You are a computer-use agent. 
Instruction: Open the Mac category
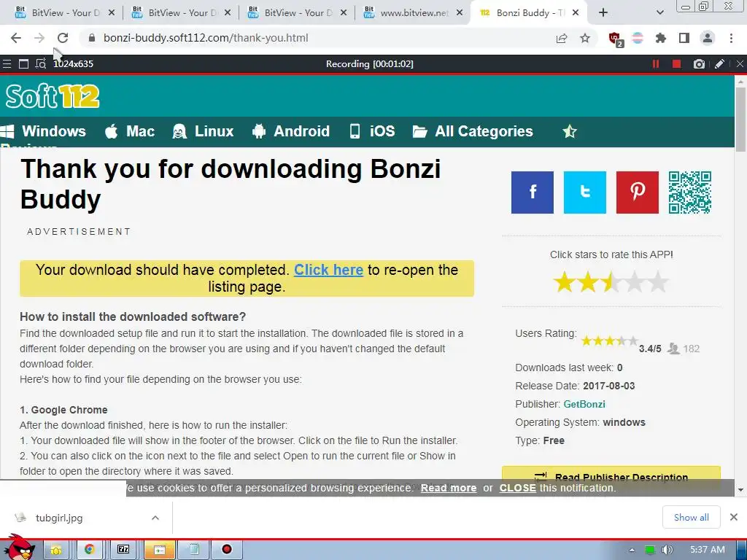pos(130,131)
